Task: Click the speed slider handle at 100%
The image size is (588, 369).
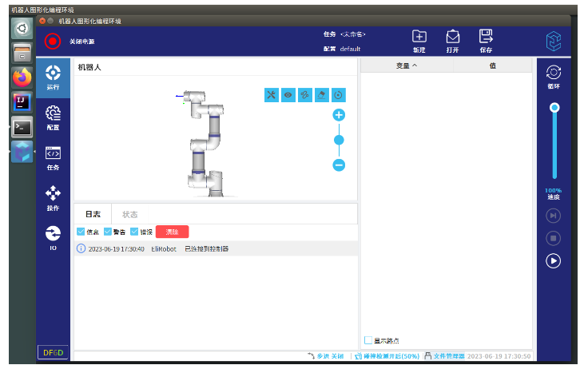Action: [554, 107]
